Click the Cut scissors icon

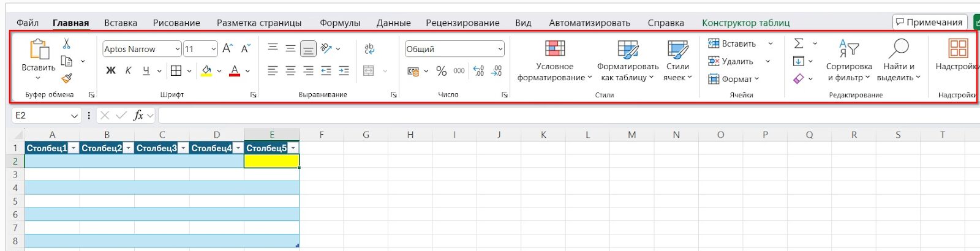[x=66, y=43]
